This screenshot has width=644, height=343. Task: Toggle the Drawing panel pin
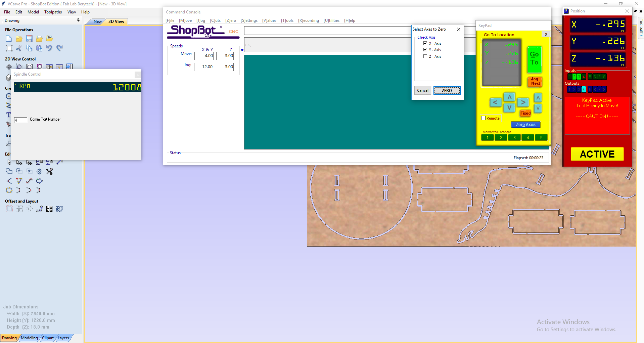click(78, 20)
